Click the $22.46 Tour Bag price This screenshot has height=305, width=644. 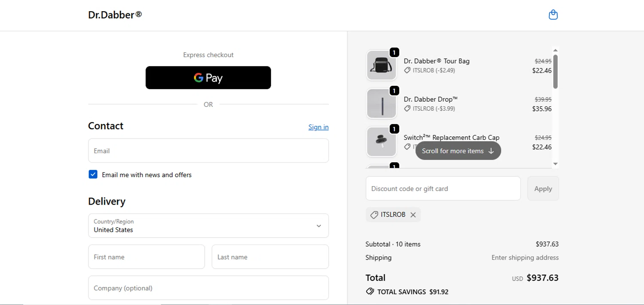coord(542,70)
